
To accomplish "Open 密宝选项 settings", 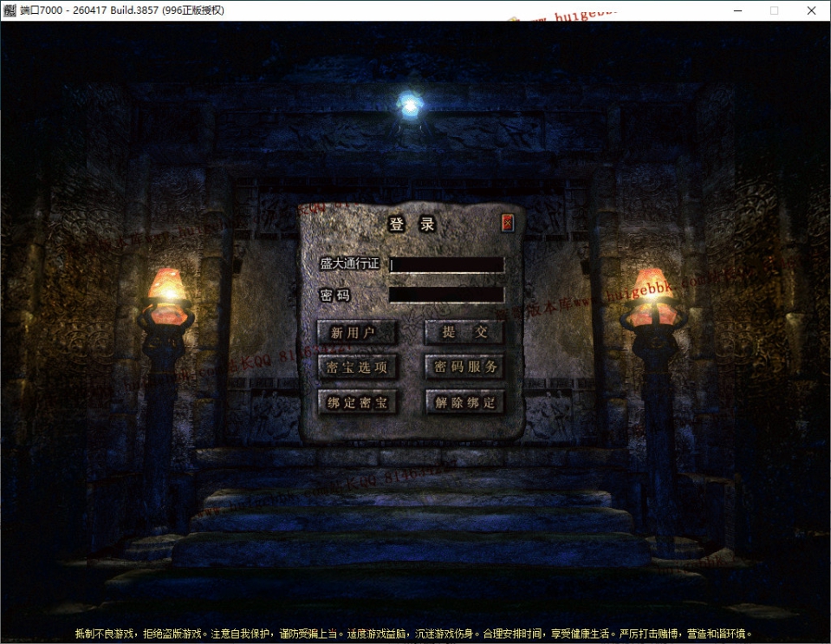I will click(357, 368).
